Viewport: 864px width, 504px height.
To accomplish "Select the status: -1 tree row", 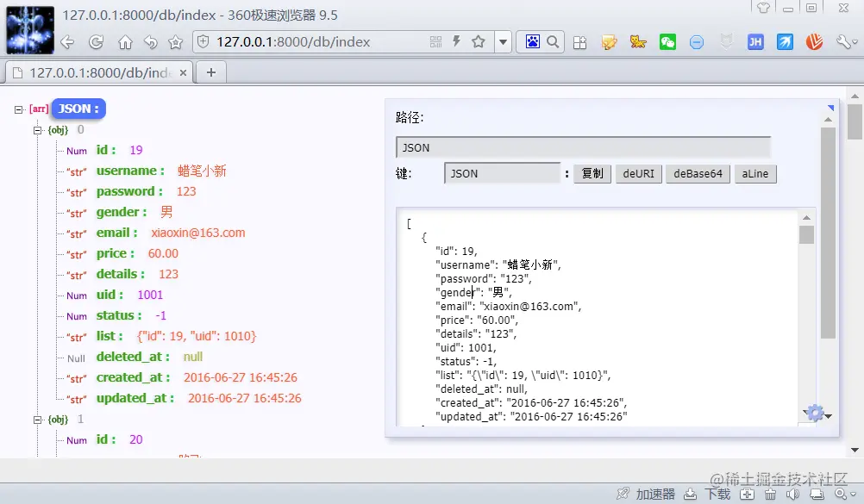I will (116, 315).
